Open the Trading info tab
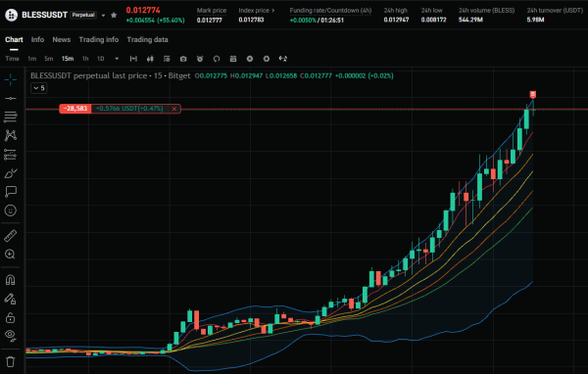Viewport: 588px width, 374px height. (99, 40)
